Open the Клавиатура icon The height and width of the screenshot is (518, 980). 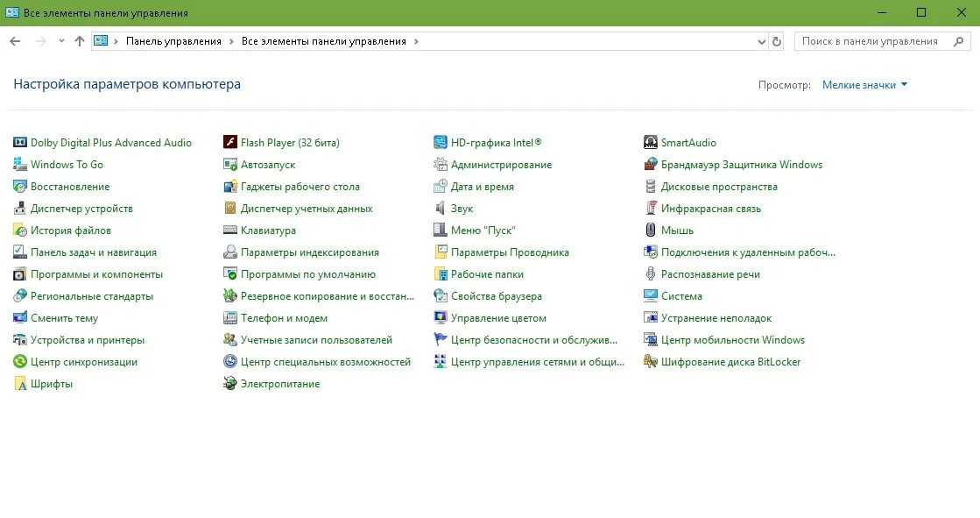point(230,231)
